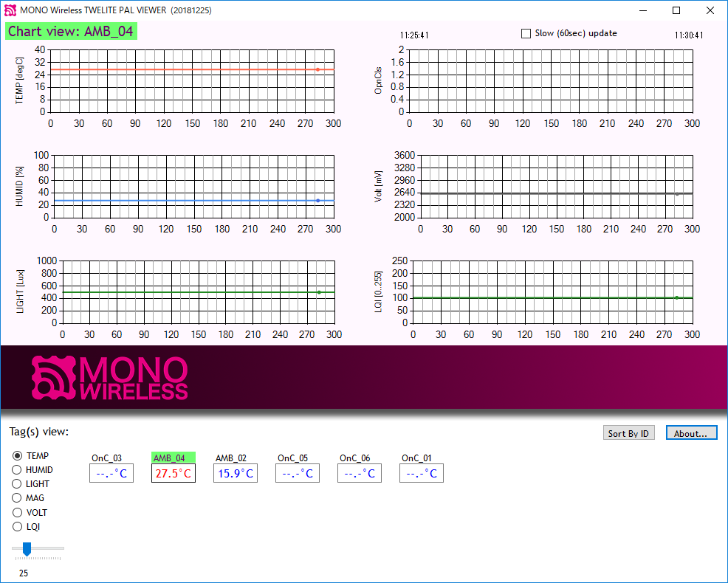Image resolution: width=728 pixels, height=583 pixels.
Task: Select the OnC_05 tag value box
Action: [298, 473]
